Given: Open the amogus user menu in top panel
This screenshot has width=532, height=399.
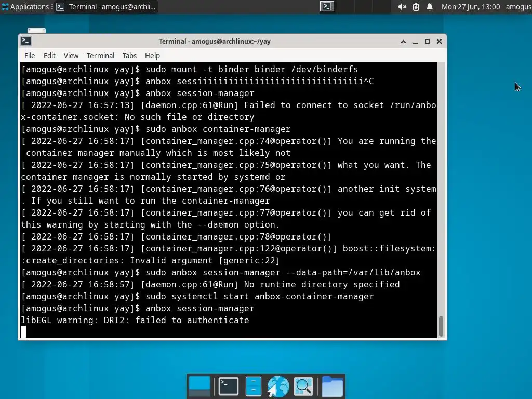Looking at the screenshot, I should click(x=519, y=7).
